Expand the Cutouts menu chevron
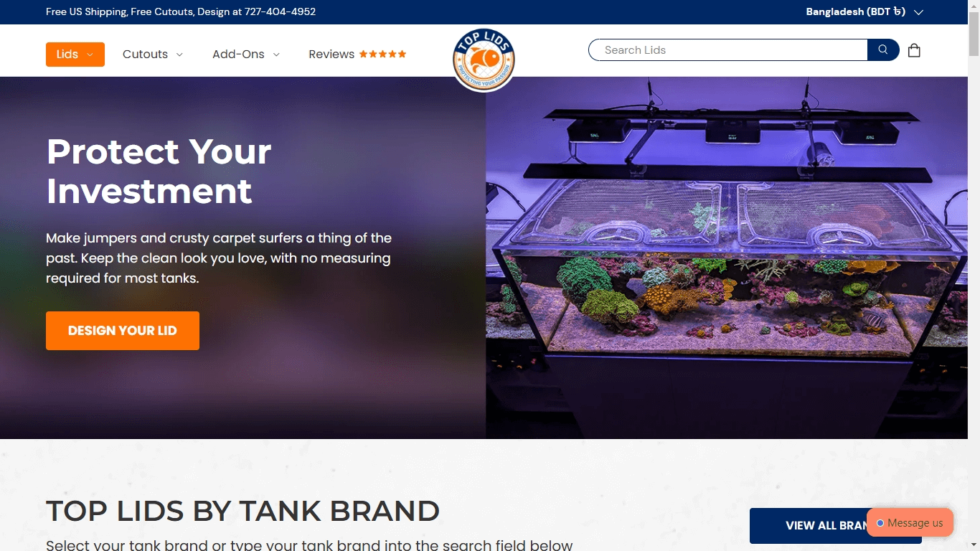Viewport: 980px width, 551px height. pyautogui.click(x=179, y=55)
